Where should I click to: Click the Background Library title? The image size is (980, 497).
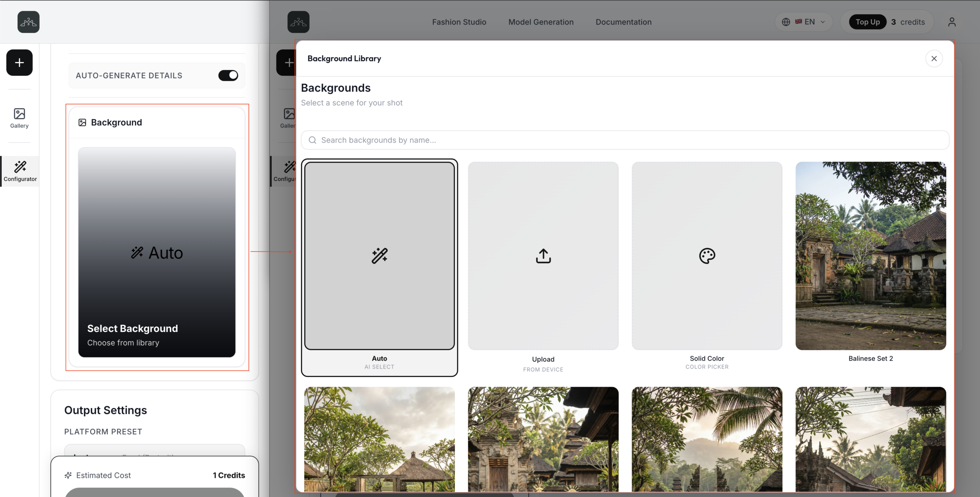[x=344, y=59]
